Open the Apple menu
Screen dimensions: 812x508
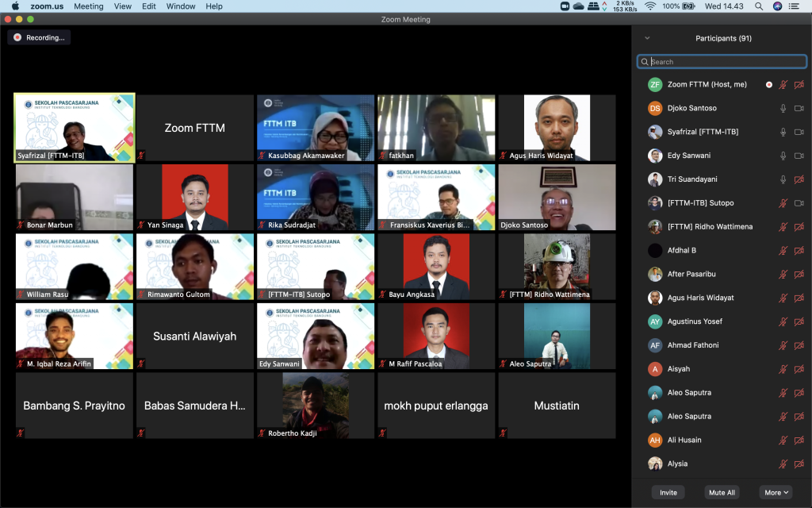(x=16, y=6)
